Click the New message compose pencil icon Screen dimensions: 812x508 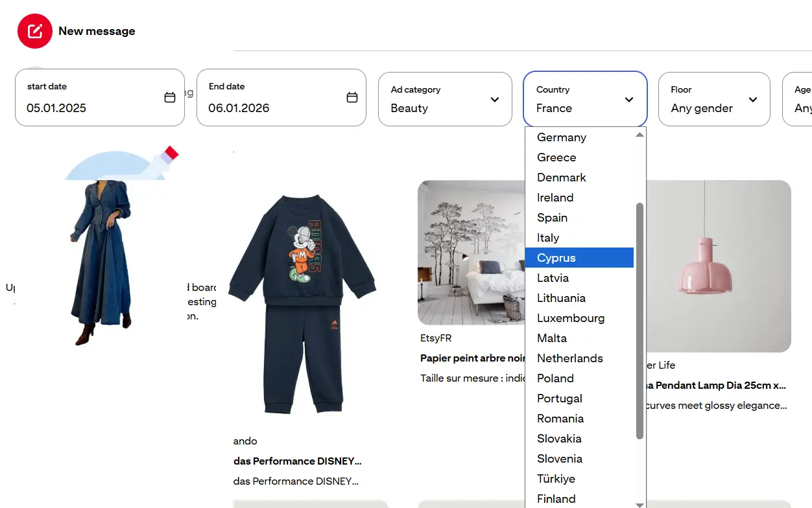(x=35, y=30)
